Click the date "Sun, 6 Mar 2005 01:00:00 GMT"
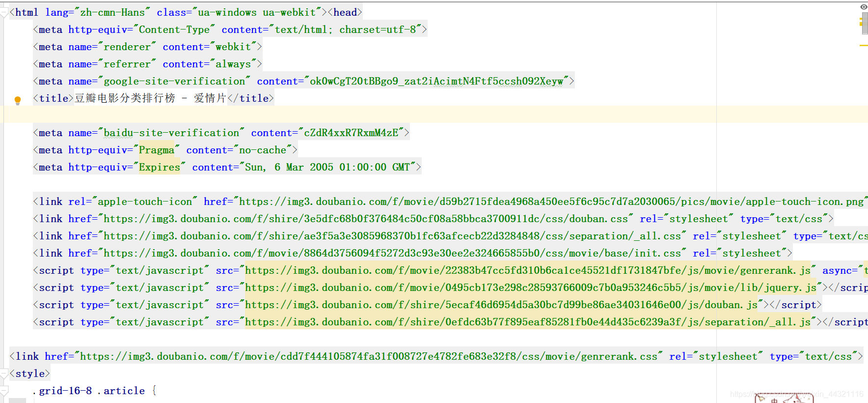 coord(327,167)
